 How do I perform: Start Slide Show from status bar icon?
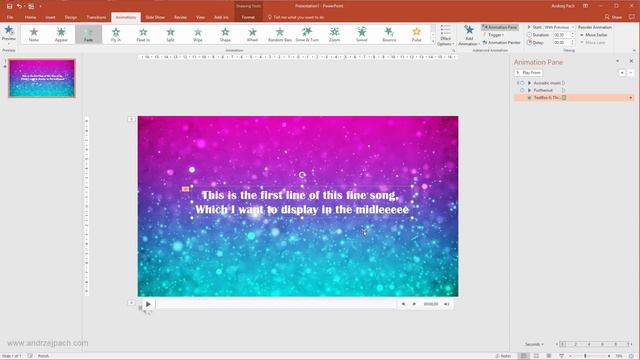pos(562,356)
